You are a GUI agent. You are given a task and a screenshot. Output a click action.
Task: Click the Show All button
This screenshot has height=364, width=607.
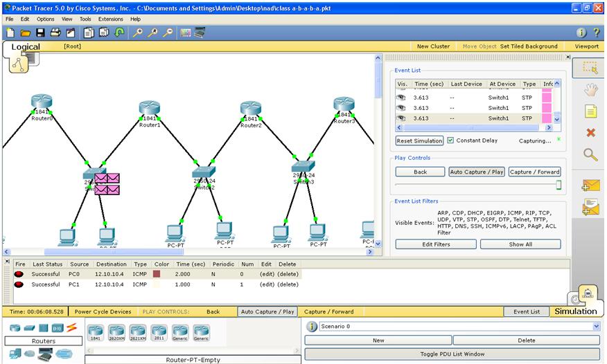pyautogui.click(x=520, y=244)
